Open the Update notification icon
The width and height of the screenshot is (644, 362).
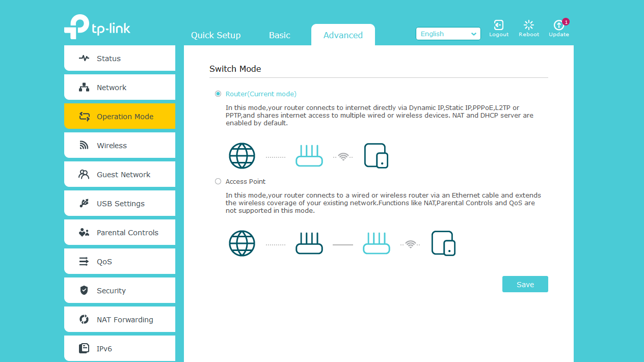click(559, 25)
